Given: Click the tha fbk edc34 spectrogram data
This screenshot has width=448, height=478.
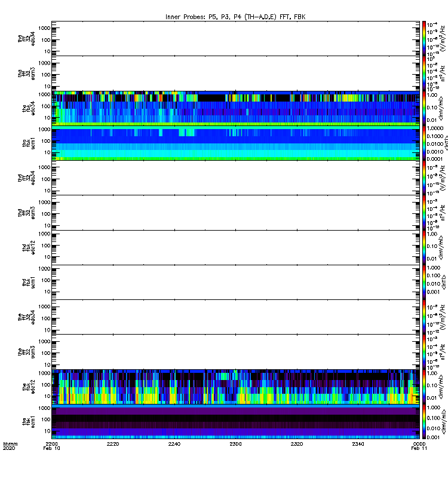Looking at the screenshot, I should pyautogui.click(x=235, y=108).
